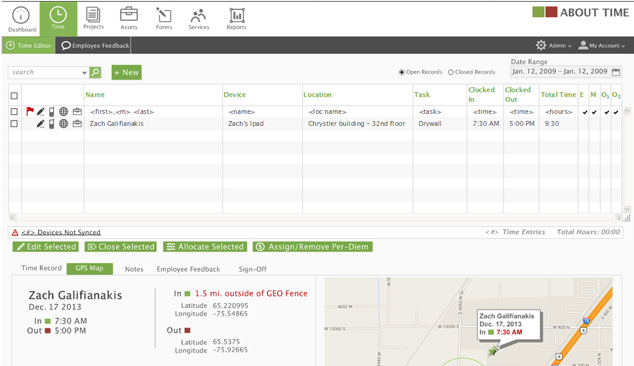Image resolution: width=634 pixels, height=366 pixels.
Task: Open the calendar icon beside Date Range
Action: coord(615,72)
